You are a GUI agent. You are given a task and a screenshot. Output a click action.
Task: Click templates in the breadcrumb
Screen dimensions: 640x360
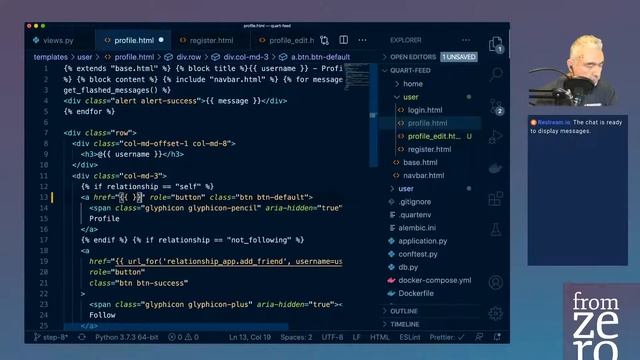(x=51, y=57)
